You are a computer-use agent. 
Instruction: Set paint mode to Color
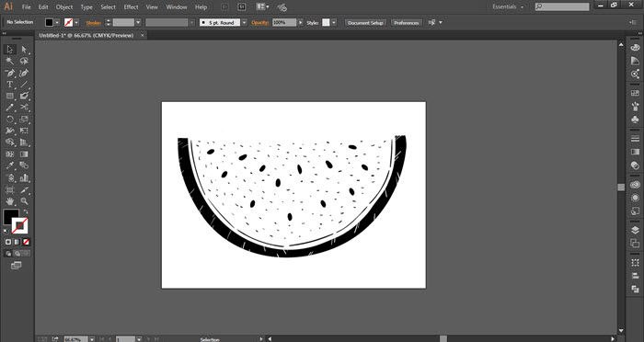(x=8, y=242)
